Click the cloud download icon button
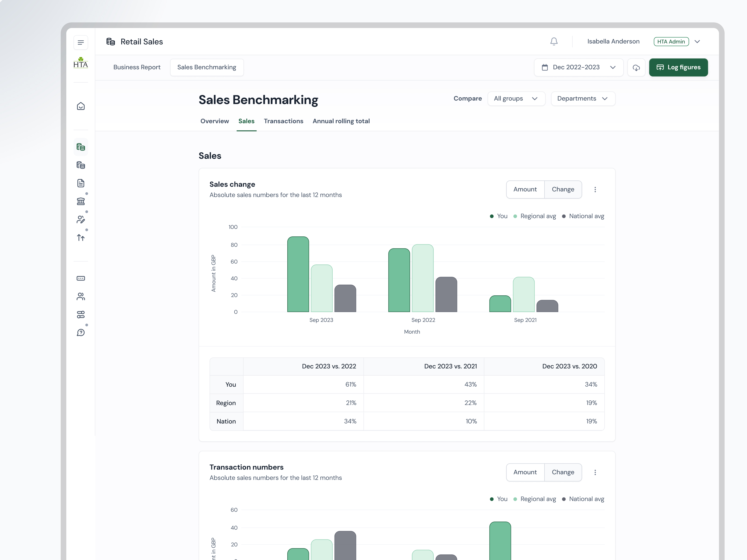Viewport: 747px width, 560px height. coord(636,67)
